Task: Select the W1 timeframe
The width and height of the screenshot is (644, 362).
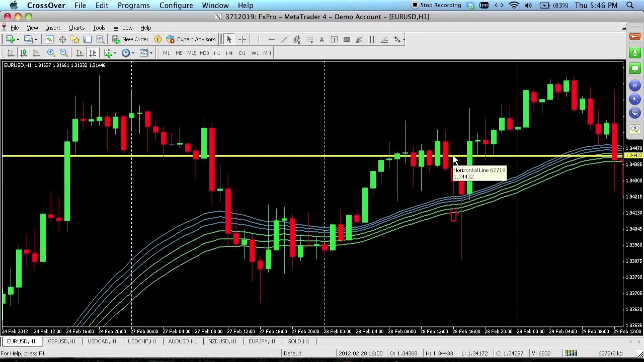Action: click(x=255, y=53)
